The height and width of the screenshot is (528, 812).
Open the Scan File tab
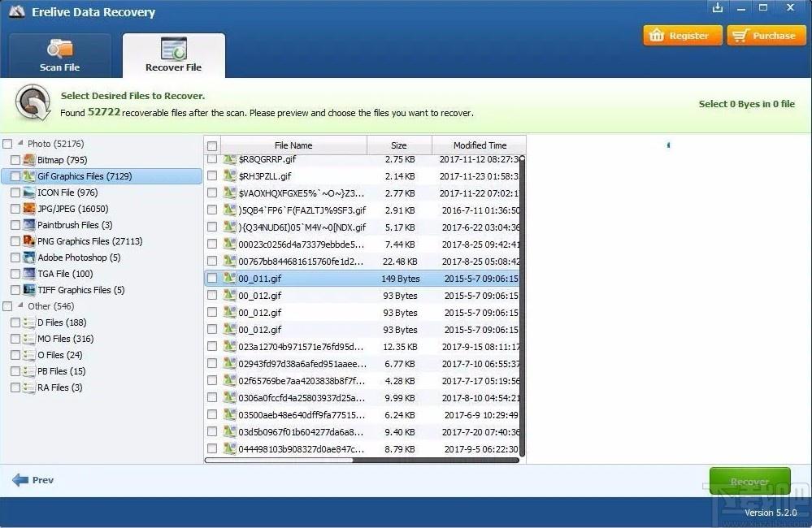60,55
